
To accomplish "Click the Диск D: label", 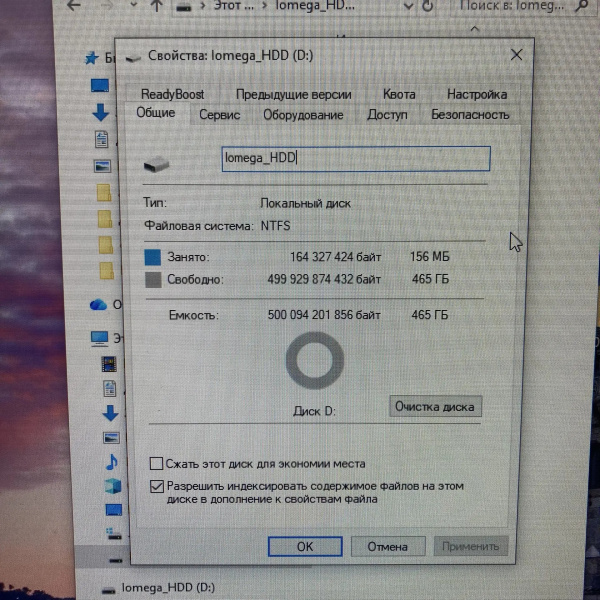I will click(315, 411).
